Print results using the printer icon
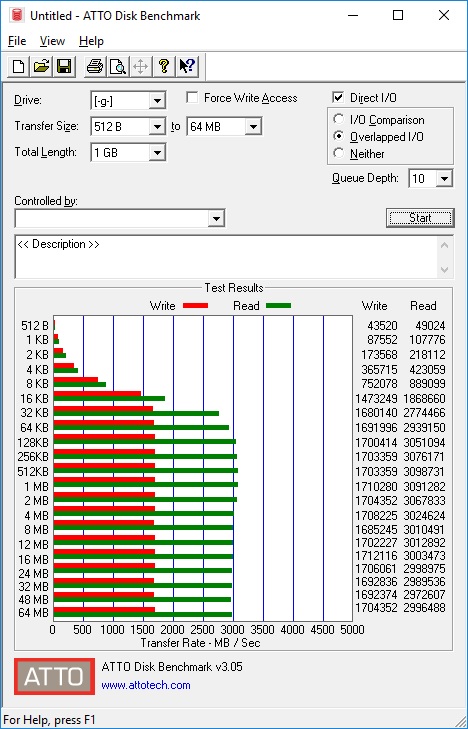The image size is (468, 729). (95, 66)
